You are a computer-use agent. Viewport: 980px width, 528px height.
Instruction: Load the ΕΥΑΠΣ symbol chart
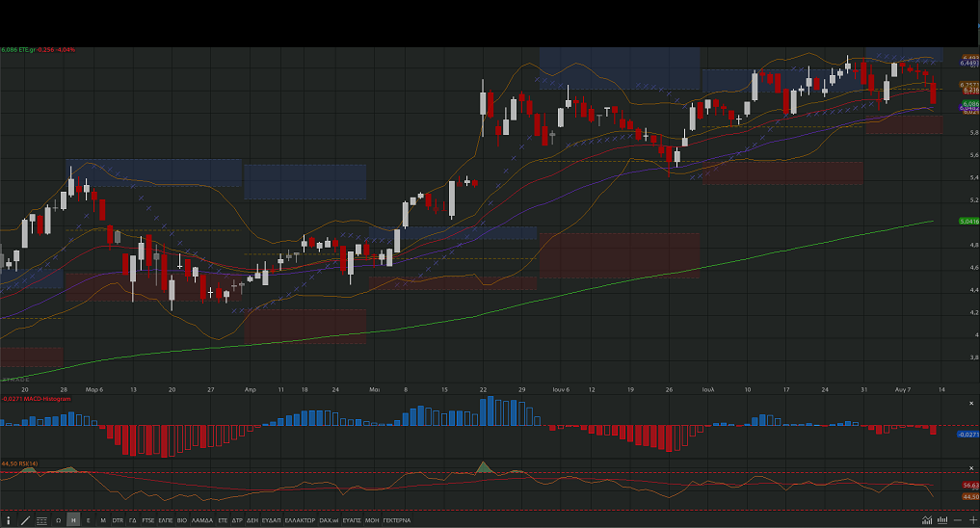[x=352, y=520]
